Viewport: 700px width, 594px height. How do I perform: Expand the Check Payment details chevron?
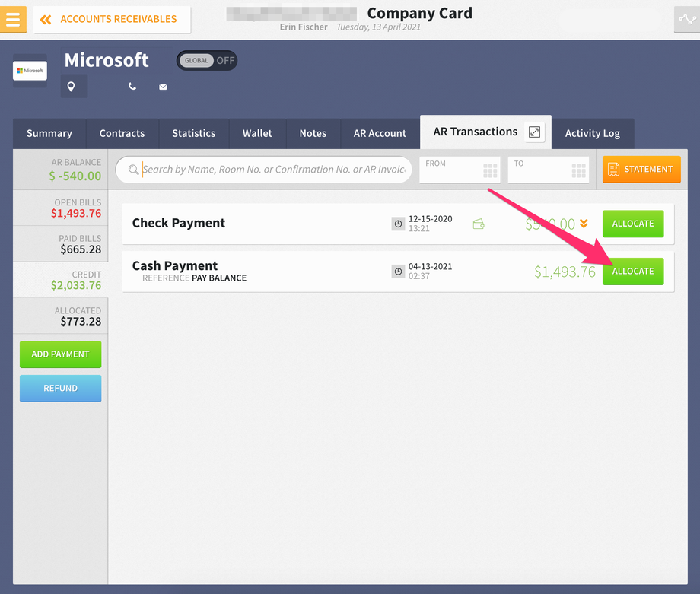click(584, 224)
